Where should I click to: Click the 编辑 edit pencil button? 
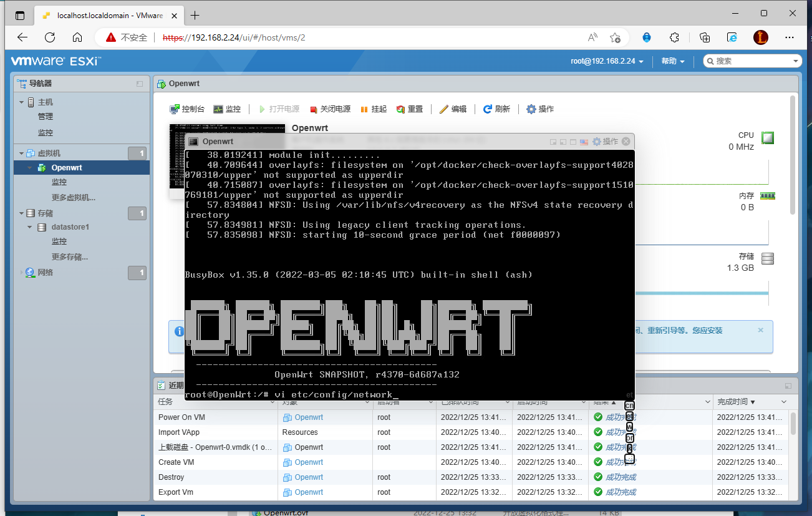click(453, 109)
